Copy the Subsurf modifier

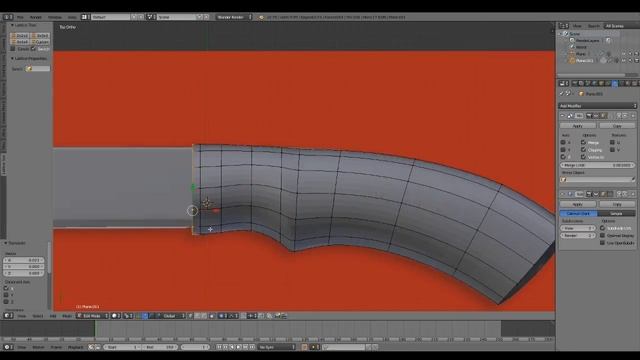(x=617, y=204)
